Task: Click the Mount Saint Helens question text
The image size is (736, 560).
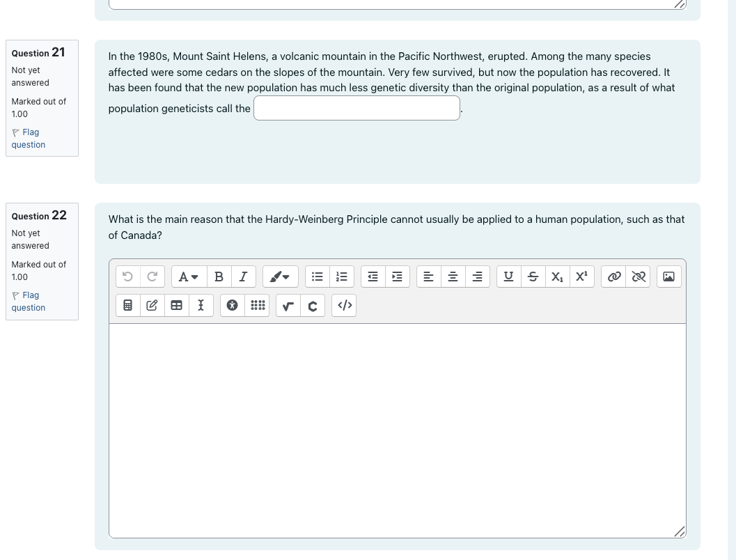Action: pyautogui.click(x=392, y=82)
